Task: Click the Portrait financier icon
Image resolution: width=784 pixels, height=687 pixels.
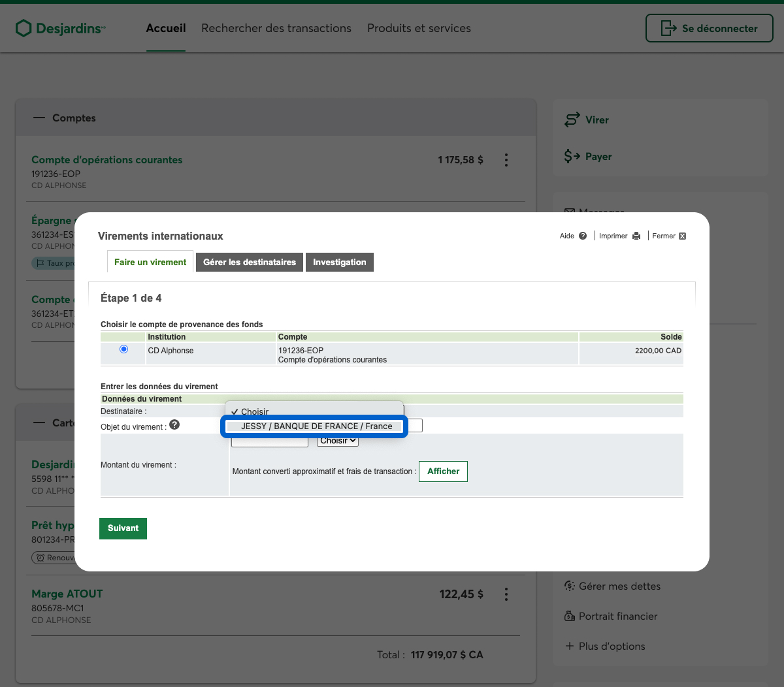Action: click(x=570, y=616)
